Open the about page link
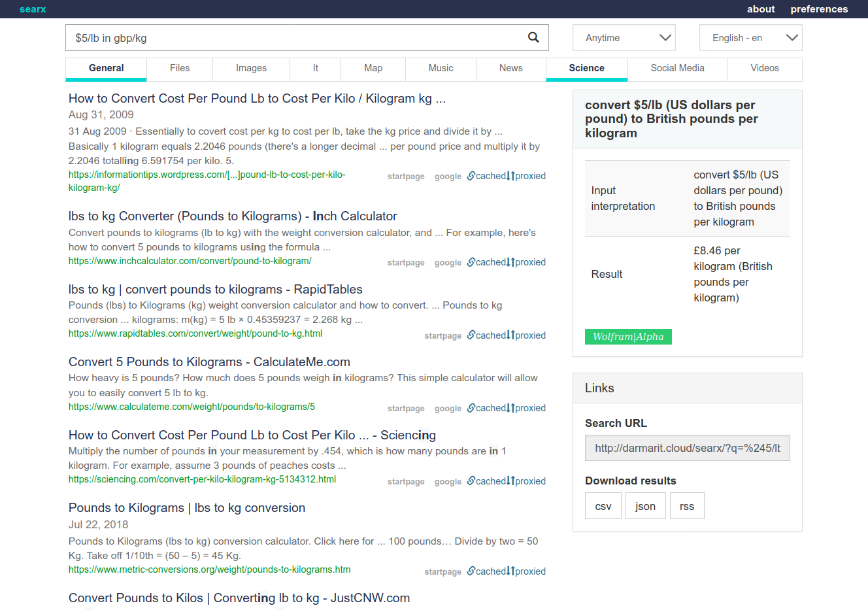 pos(761,9)
